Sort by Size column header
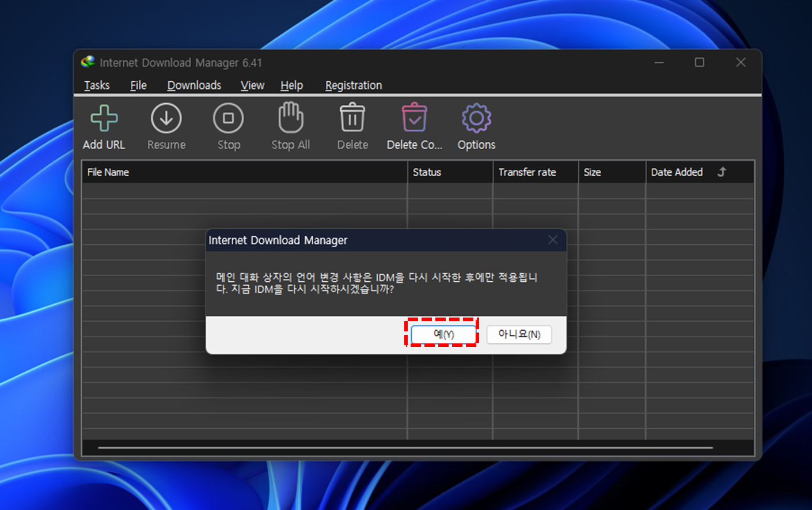 click(612, 172)
